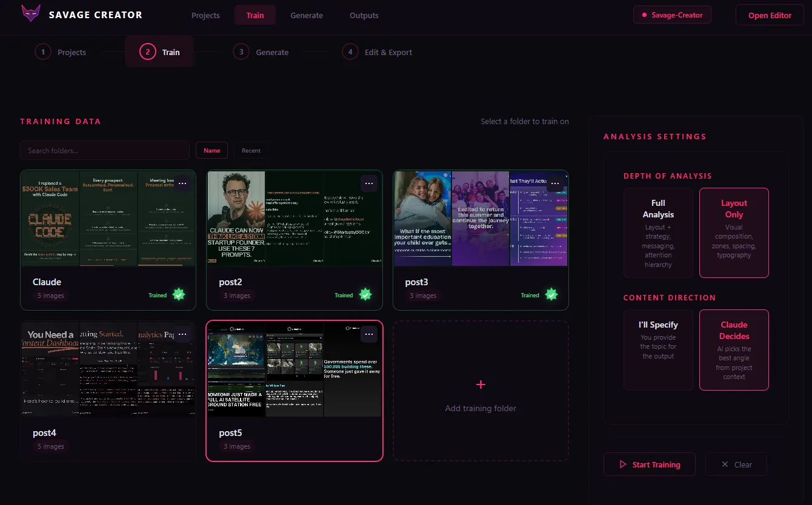Click the red status dot beside Savage-Creator
Image resolution: width=812 pixels, height=505 pixels.
[645, 15]
